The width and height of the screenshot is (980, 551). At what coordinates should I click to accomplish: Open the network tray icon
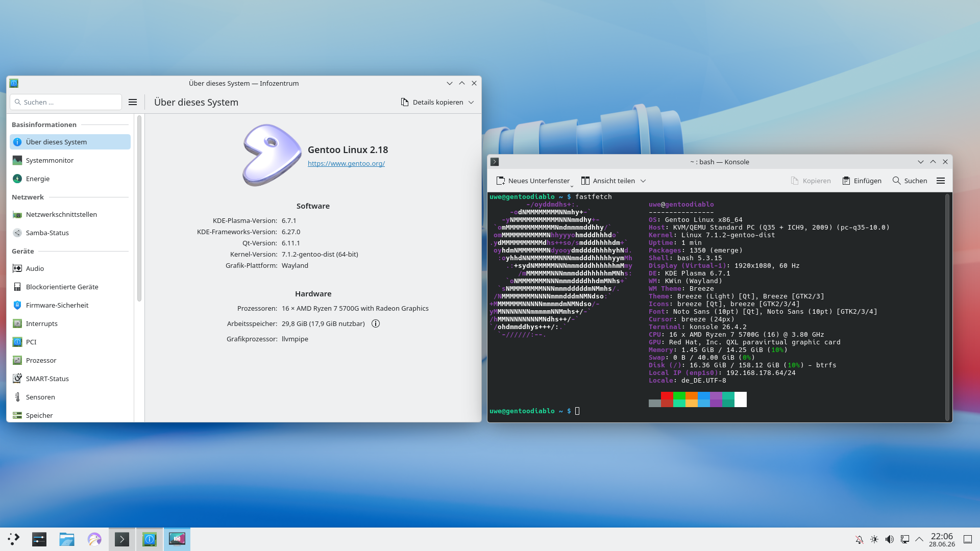(905, 539)
